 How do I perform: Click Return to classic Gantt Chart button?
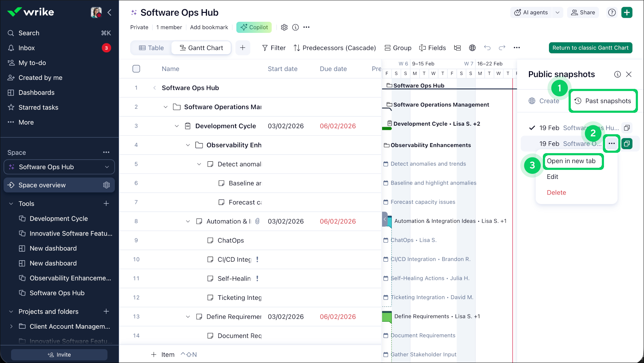tap(590, 48)
